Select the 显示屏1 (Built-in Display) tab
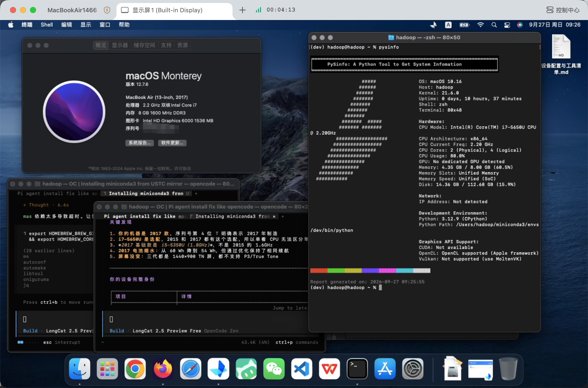 [174, 10]
